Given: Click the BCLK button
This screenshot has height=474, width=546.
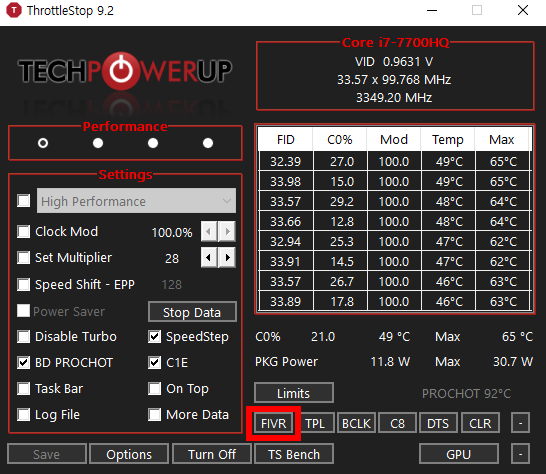Looking at the screenshot, I should (356, 423).
